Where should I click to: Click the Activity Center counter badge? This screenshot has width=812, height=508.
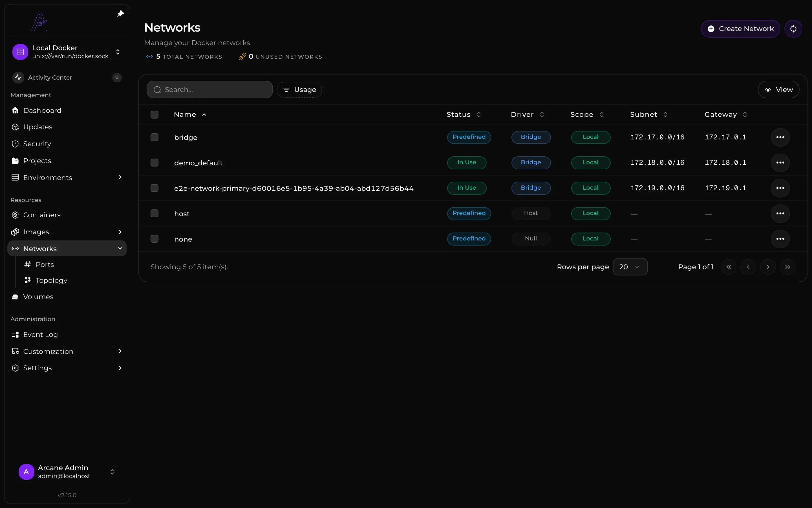click(117, 78)
